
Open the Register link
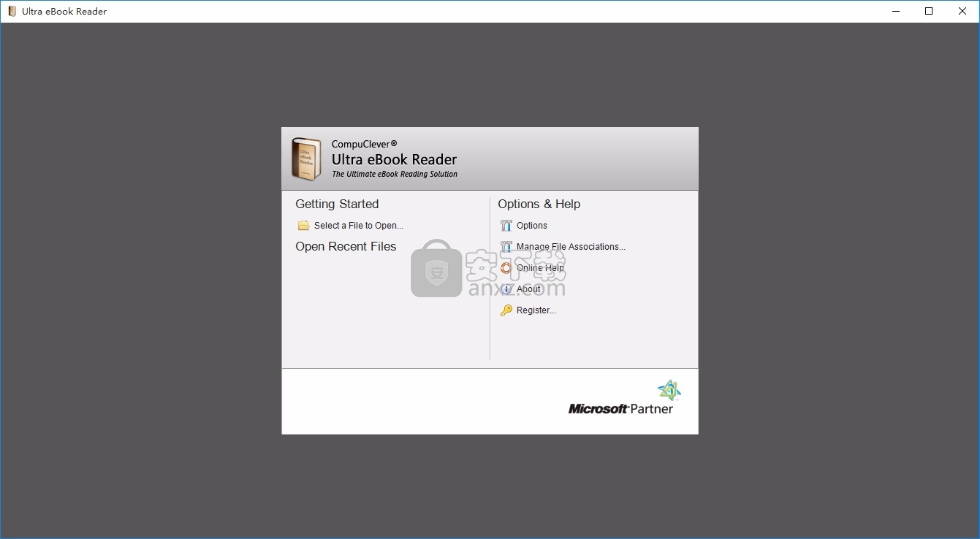click(536, 310)
